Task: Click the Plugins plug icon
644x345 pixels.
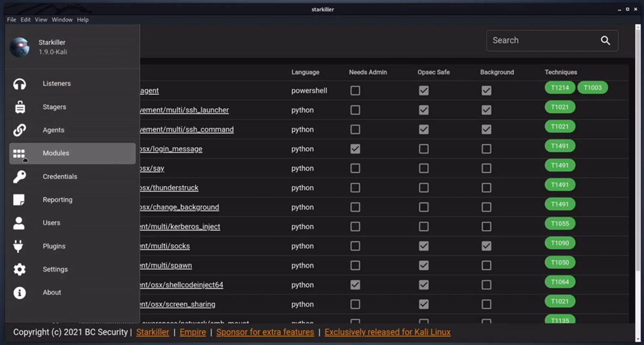Action: coord(18,246)
